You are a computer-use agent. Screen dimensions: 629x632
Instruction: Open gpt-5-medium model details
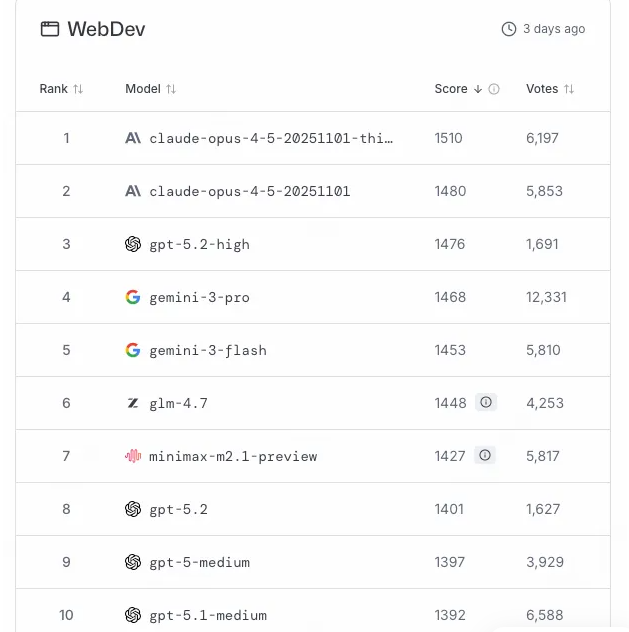199,562
